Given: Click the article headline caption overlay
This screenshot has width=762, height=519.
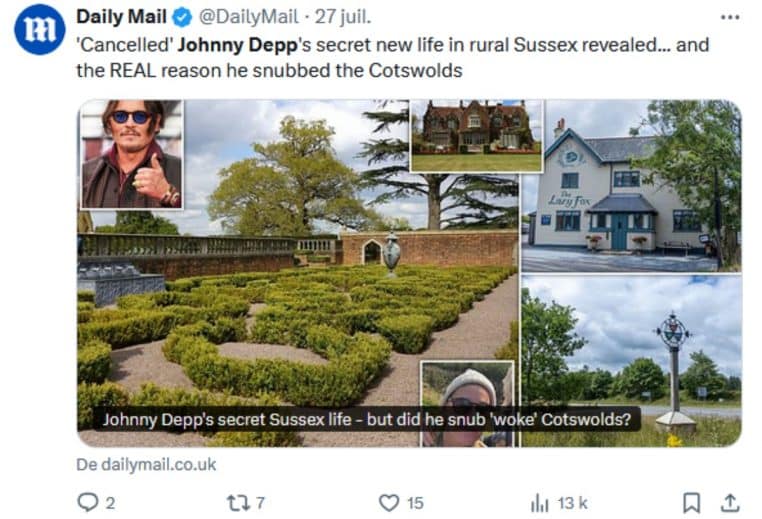Looking at the screenshot, I should pos(370,419).
